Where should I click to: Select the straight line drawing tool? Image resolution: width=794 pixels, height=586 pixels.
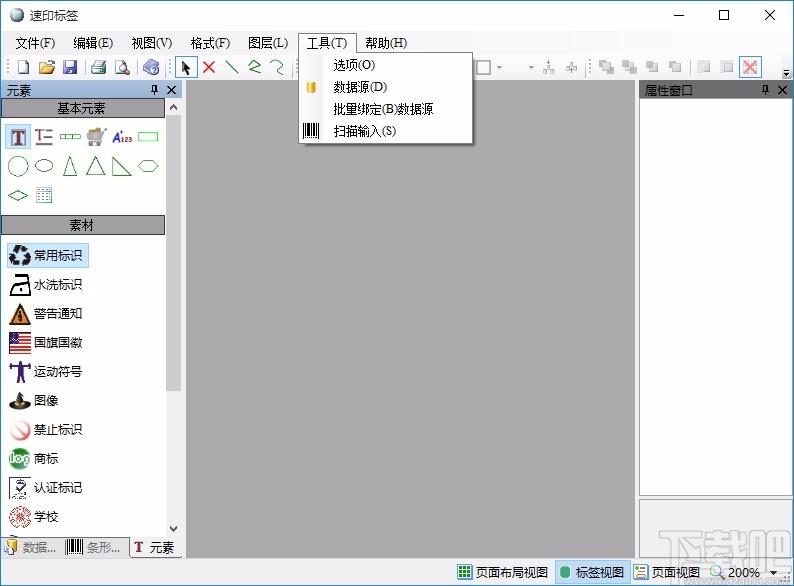[x=231, y=67]
